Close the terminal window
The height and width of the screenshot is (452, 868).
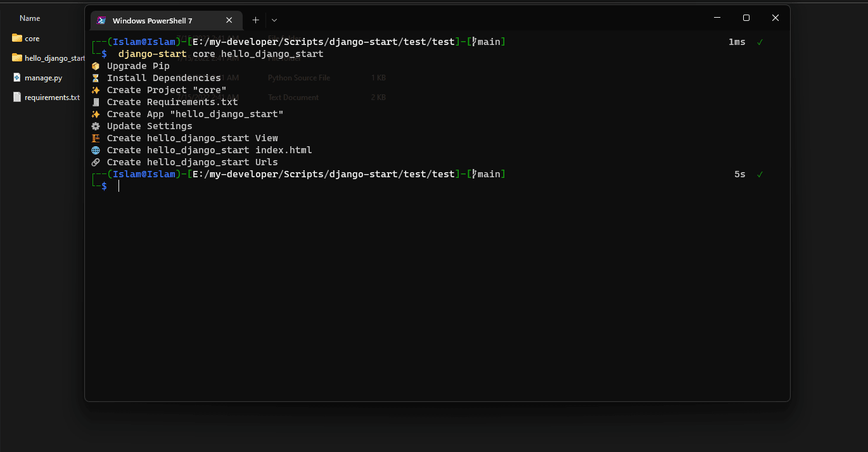pyautogui.click(x=775, y=18)
